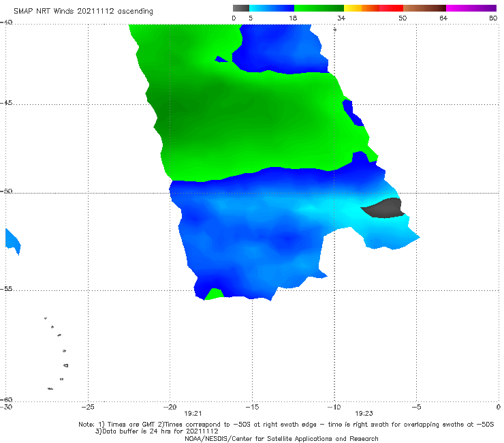Click the color bar label '50'
Image resolution: width=504 pixels, height=443 pixels.
pos(403,18)
